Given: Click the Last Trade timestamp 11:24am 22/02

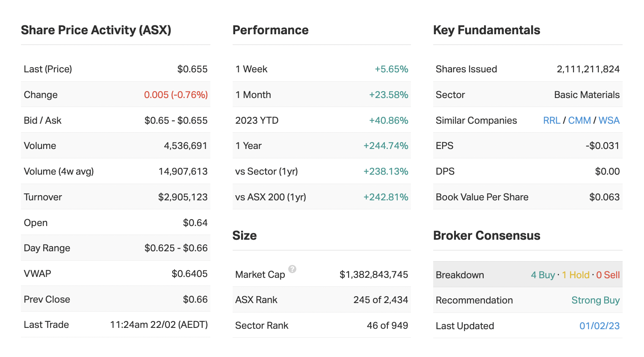Looking at the screenshot, I should point(159,324).
